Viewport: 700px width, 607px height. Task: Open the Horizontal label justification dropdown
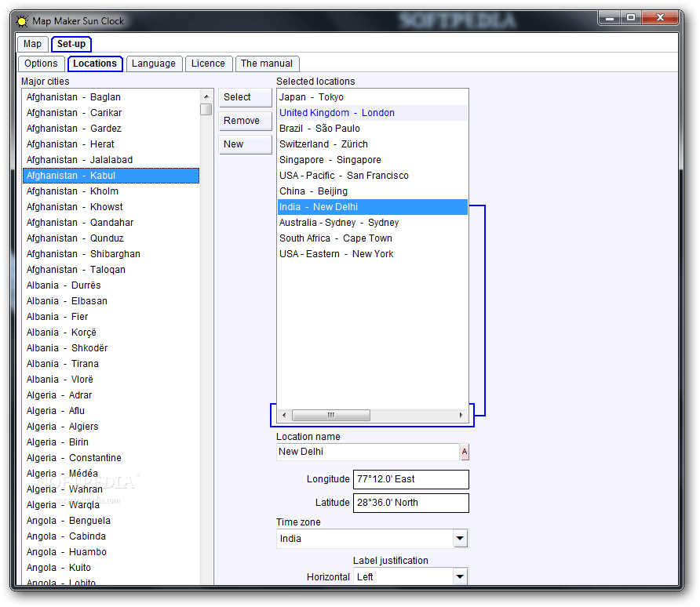[x=461, y=576]
